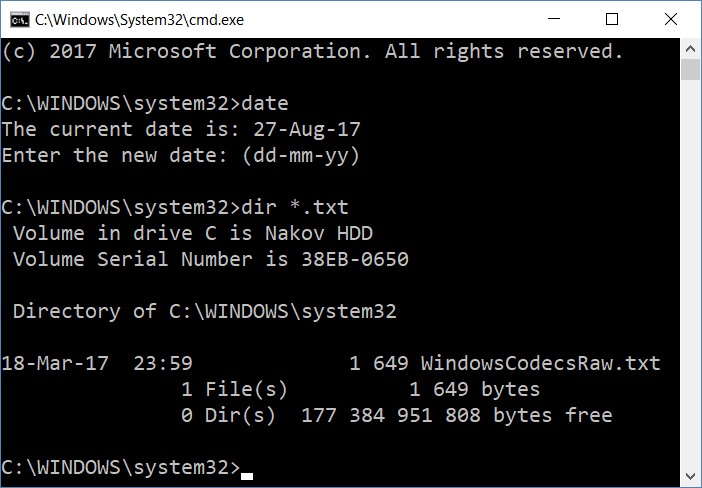Open the cmd.exe system menu icon
702x488 pixels.
20,20
